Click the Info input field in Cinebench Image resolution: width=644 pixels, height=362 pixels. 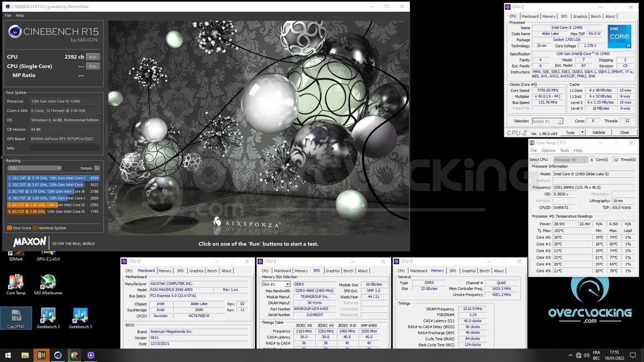tap(64, 148)
